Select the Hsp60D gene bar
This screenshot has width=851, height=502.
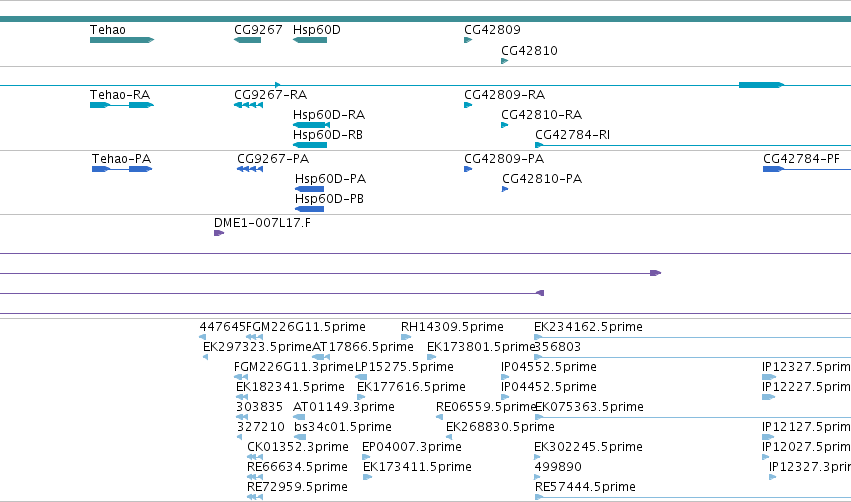tap(310, 40)
